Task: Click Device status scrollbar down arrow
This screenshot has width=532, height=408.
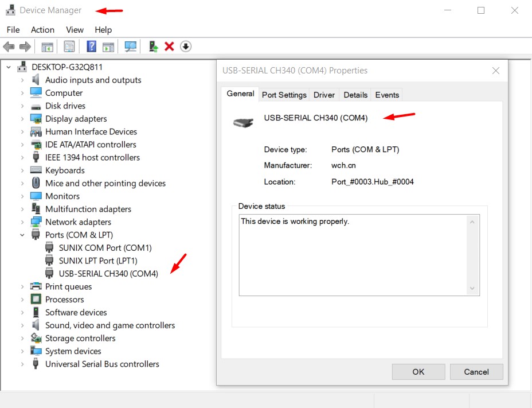Action: [x=472, y=288]
